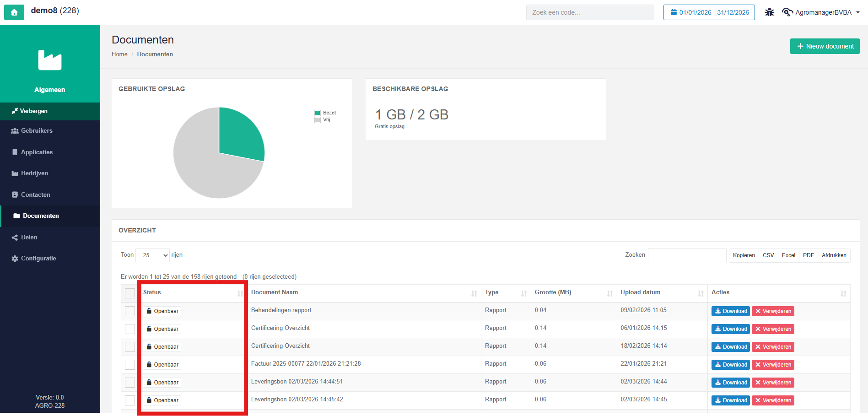Select Documenten in the sidebar
The width and height of the screenshot is (868, 416).
coord(50,216)
